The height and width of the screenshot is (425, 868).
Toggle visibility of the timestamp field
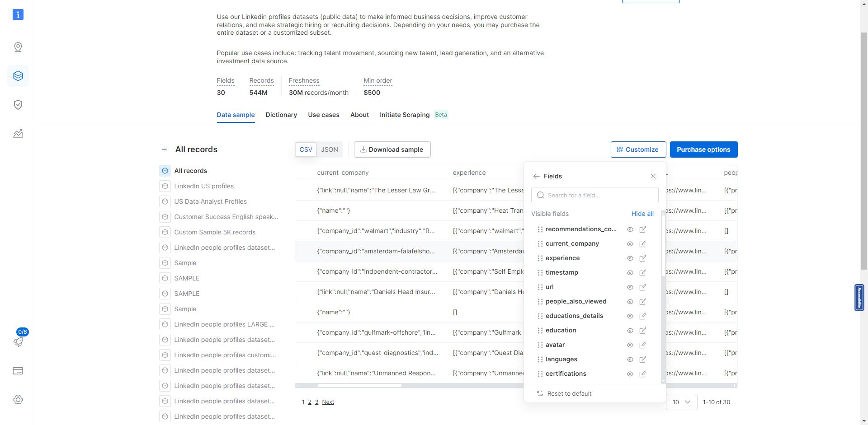pos(630,273)
